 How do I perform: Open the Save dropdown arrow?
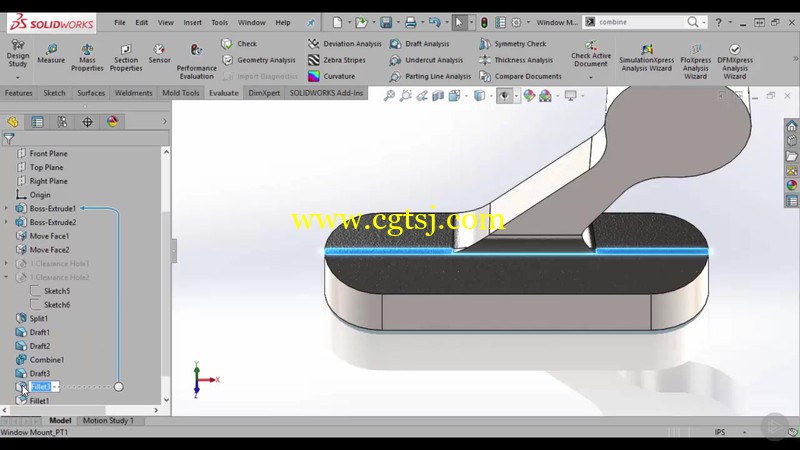pos(398,22)
